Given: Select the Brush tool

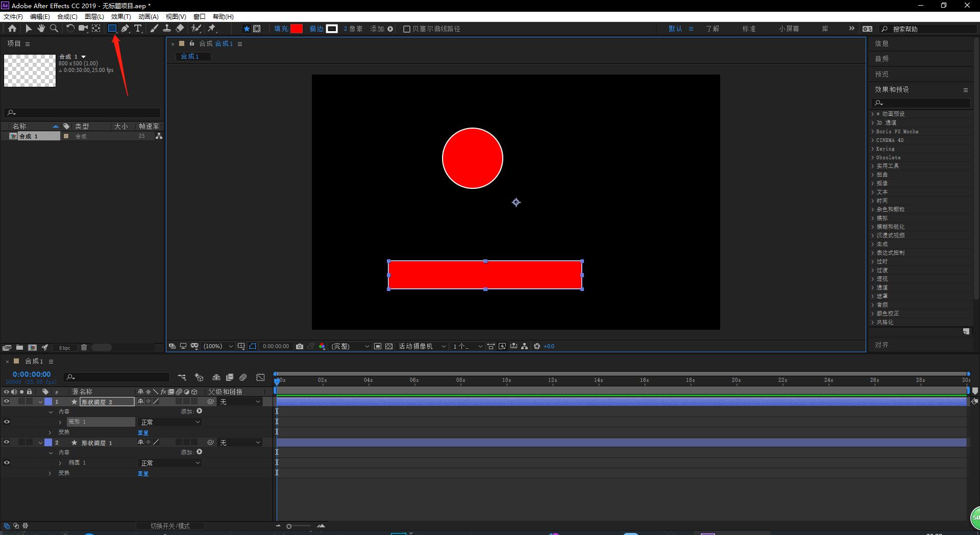Looking at the screenshot, I should click(x=154, y=29).
